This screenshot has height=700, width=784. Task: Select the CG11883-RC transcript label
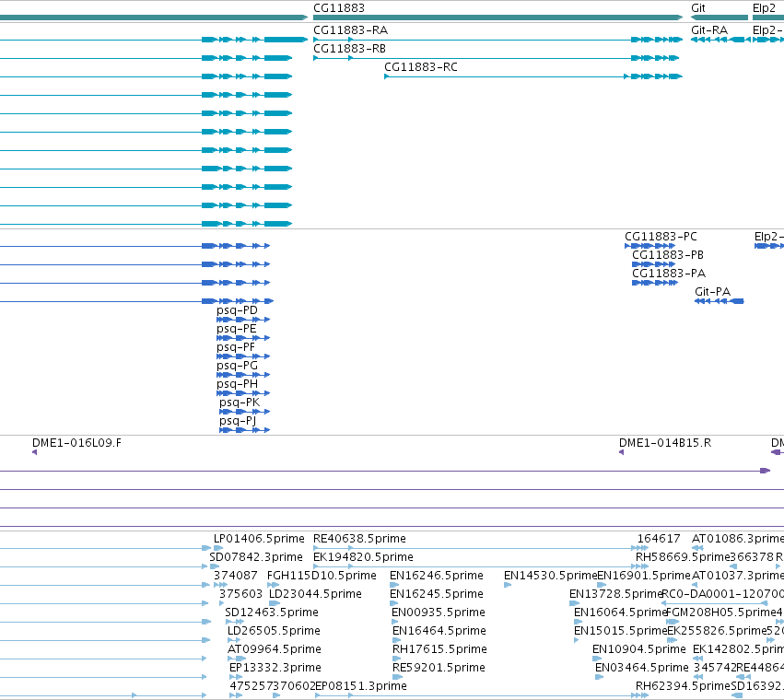point(420,67)
